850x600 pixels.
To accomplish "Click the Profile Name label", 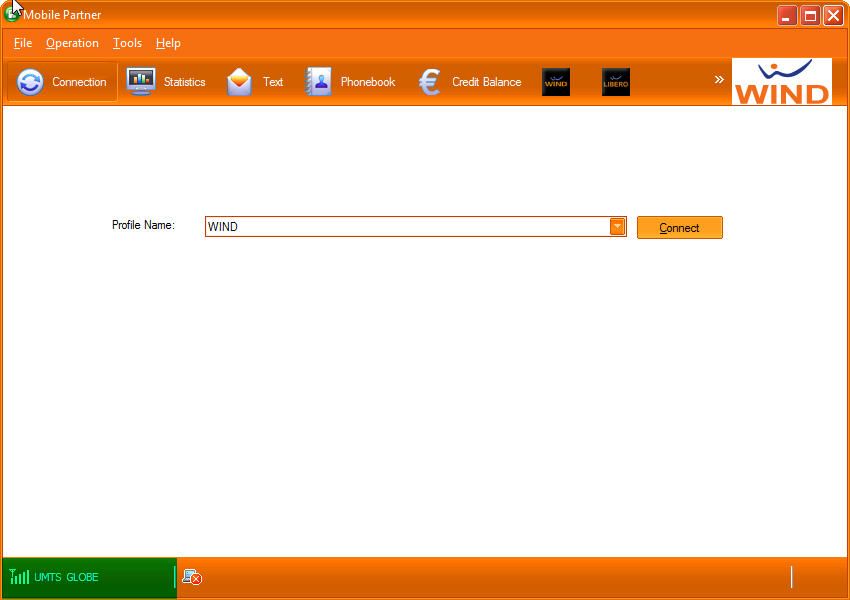I will [143, 225].
